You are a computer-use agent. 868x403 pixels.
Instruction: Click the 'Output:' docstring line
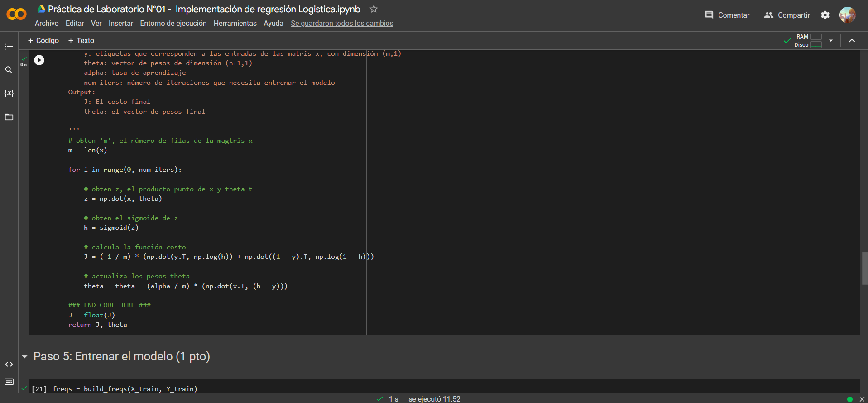click(x=82, y=92)
